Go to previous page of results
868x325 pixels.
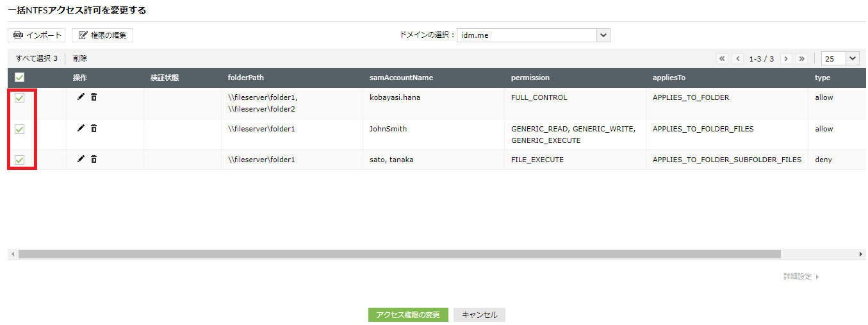coord(738,58)
